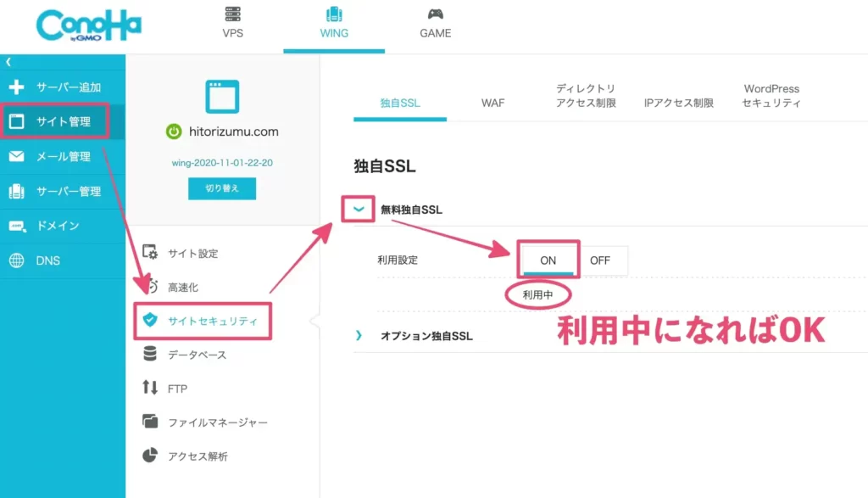868x498 pixels.
Task: Open サーバー管理 in the sidebar
Action: tap(63, 191)
